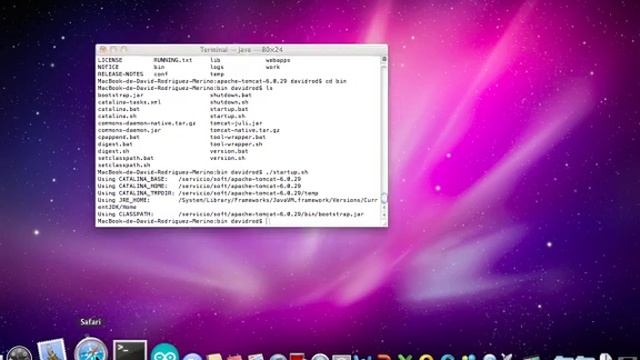640x360 pixels.
Task: Click the Terminal scroll up arrow
Action: 384,208
